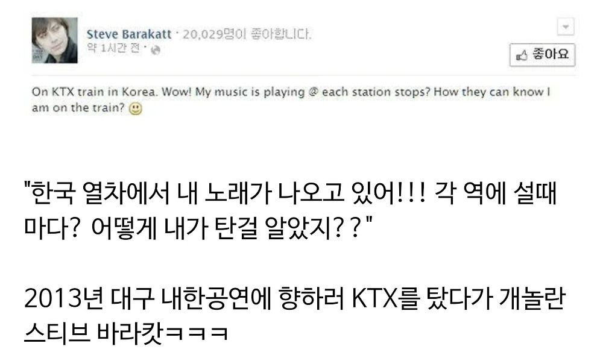Screen dimensions: 603x364
Task: Click the '@' symbol in the post
Action: 314,92
